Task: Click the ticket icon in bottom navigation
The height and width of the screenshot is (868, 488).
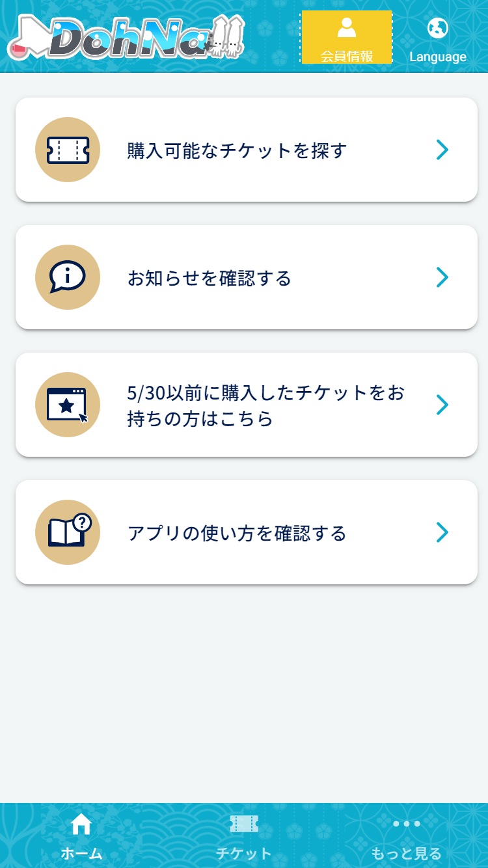Action: [x=244, y=824]
